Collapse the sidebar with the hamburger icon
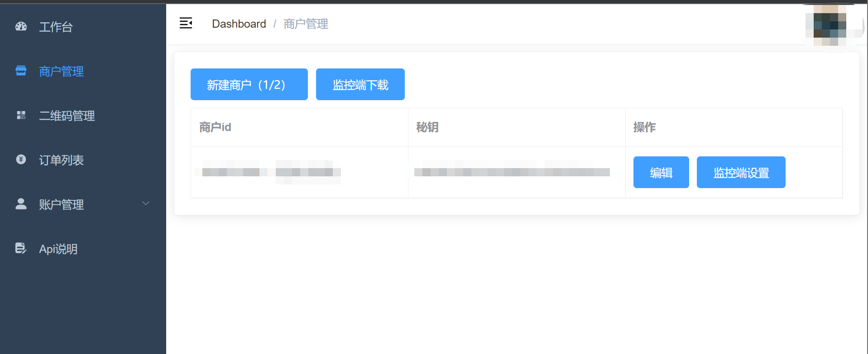The height and width of the screenshot is (354, 868). [x=186, y=23]
